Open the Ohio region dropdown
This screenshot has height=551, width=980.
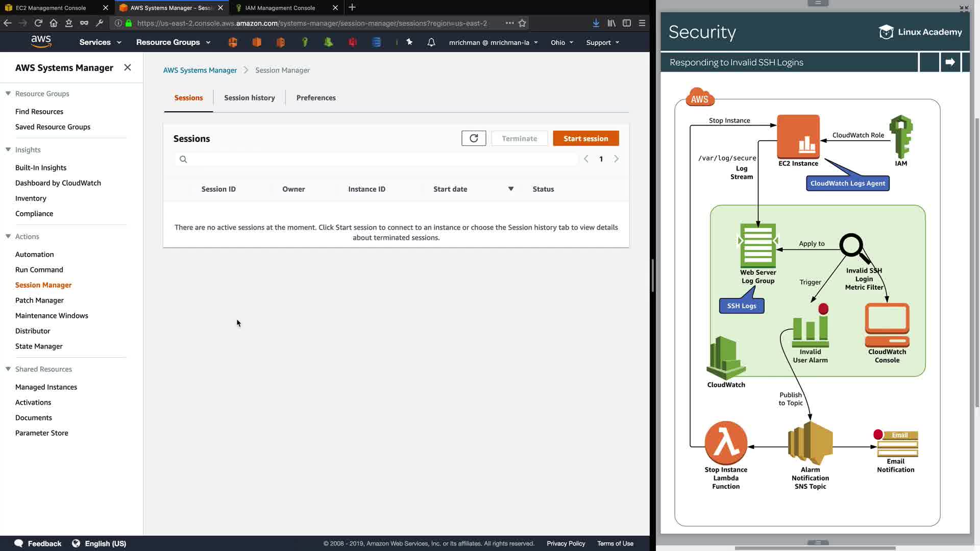pyautogui.click(x=561, y=42)
